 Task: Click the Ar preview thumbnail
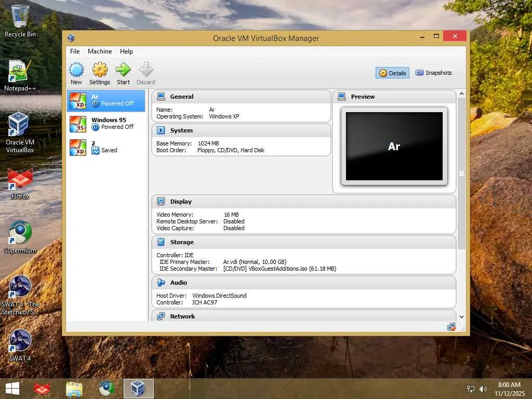point(394,146)
